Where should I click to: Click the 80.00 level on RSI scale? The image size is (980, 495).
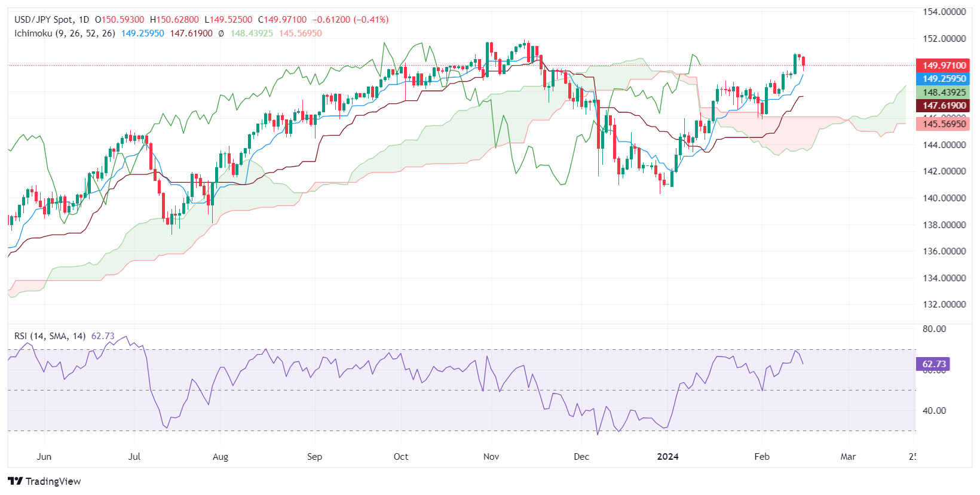point(934,329)
